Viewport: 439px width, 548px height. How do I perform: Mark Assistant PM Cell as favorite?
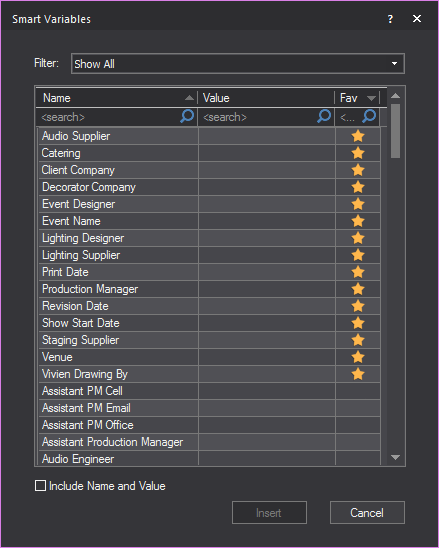(358, 391)
